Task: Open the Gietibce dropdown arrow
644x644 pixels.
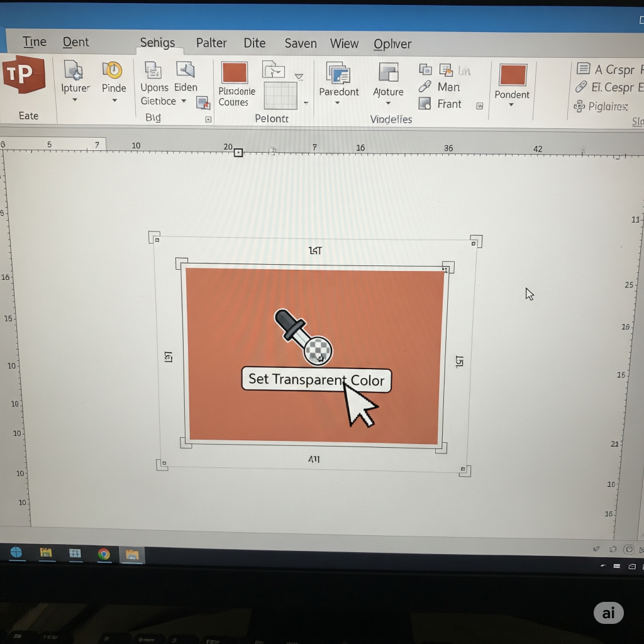Action: point(184,101)
